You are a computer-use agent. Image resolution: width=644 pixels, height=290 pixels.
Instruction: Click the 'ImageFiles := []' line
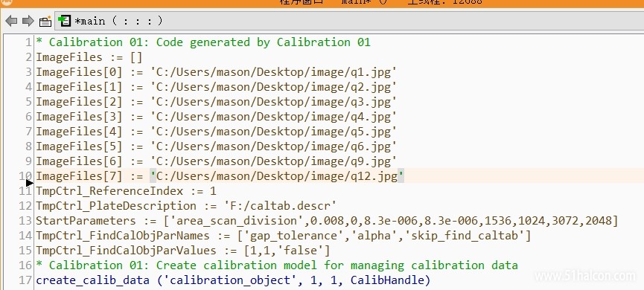tap(89, 57)
